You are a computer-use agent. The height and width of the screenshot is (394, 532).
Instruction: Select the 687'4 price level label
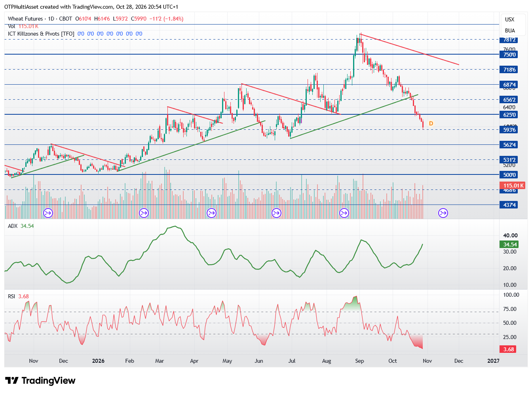(509, 85)
